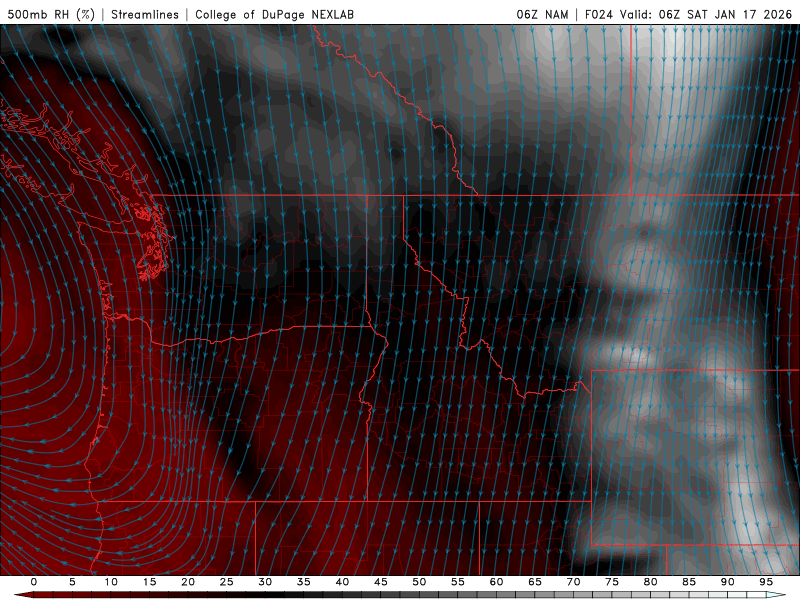This screenshot has width=800, height=600.
Task: Click the "Valid: 06Z SAT JAN 17 2026" text
Action: coord(706,14)
